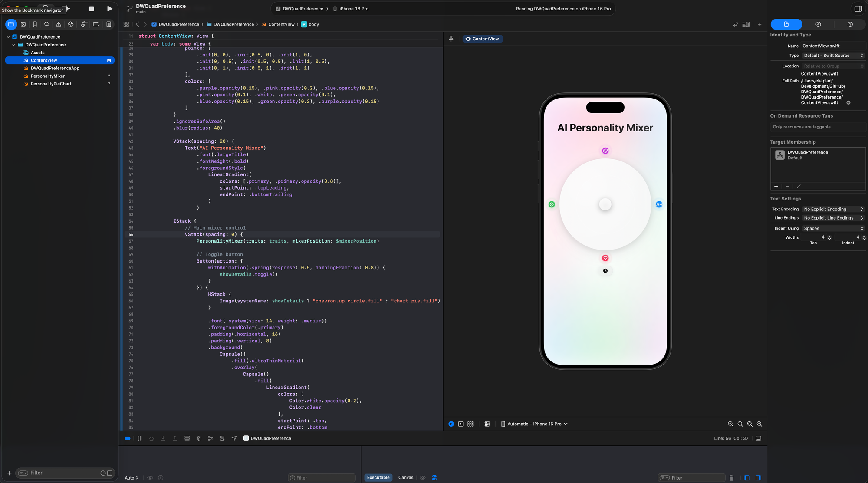
Task: Toggle the console pane visibility
Action: pos(758,478)
